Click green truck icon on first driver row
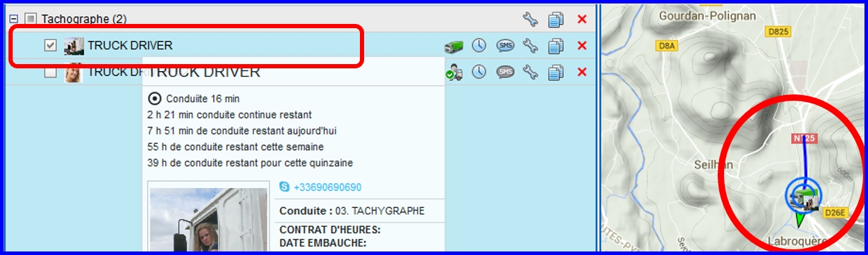 [453, 46]
